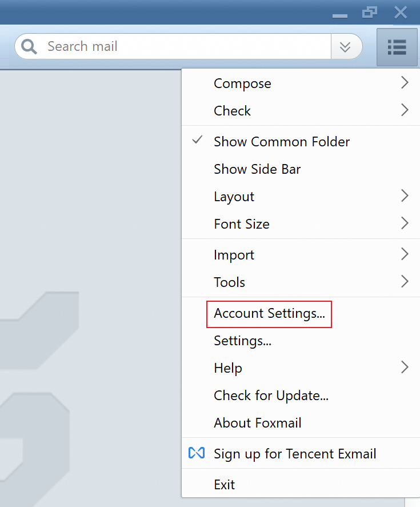Click the Tencent Exmail logo icon
Image resolution: width=420 pixels, height=507 pixels.
[197, 453]
